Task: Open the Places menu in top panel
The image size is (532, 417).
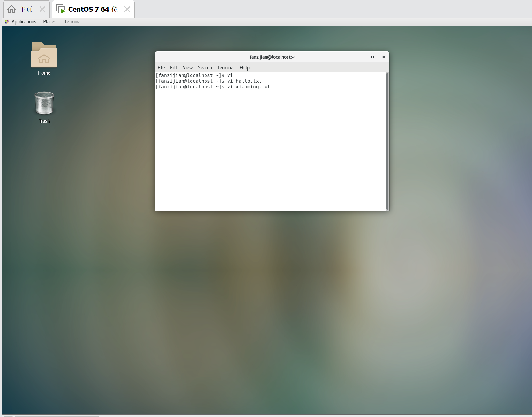Action: pyautogui.click(x=49, y=22)
